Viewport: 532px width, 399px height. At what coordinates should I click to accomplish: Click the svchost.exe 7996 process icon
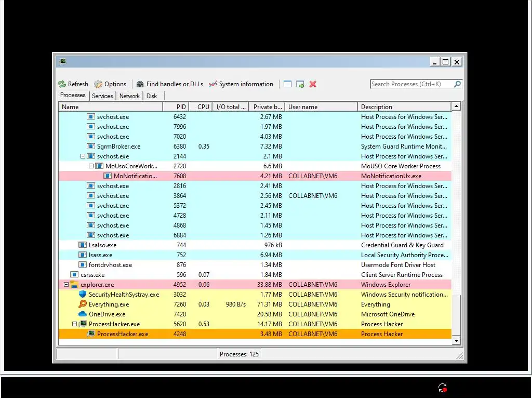[x=90, y=127]
